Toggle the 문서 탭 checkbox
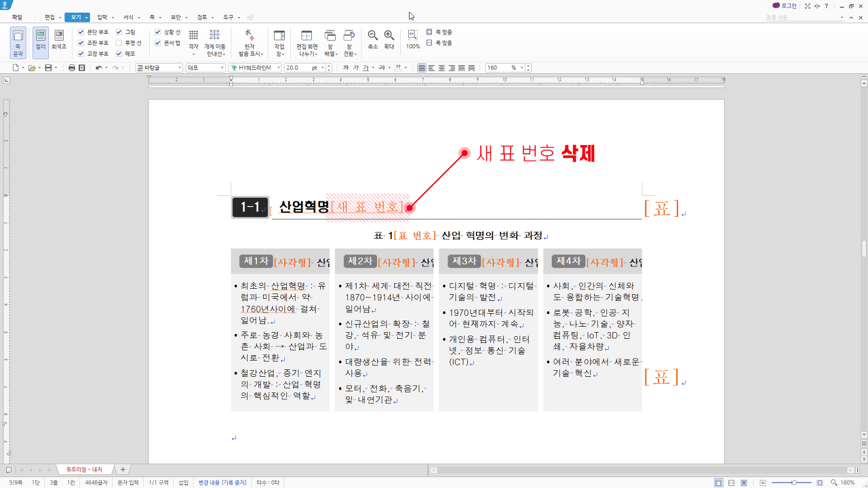 (x=158, y=43)
